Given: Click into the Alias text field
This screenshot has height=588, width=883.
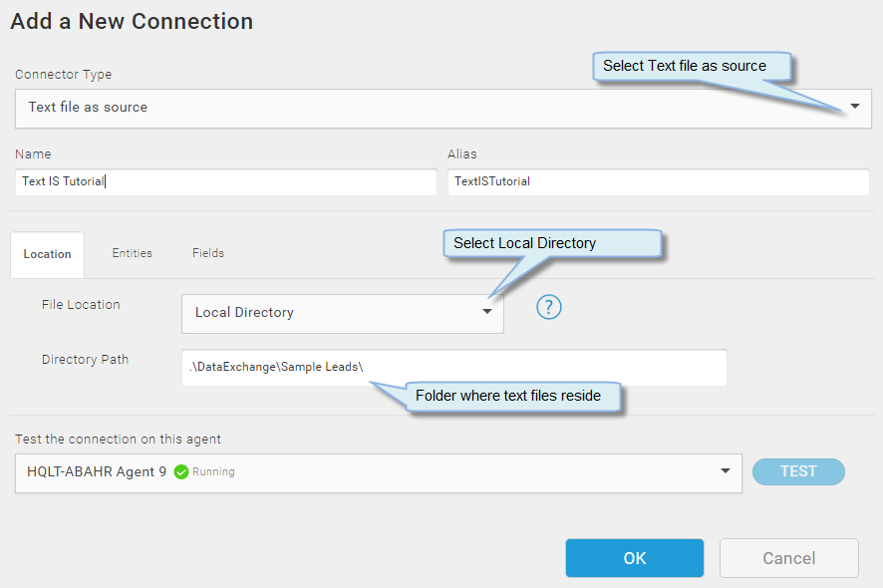Looking at the screenshot, I should [659, 182].
